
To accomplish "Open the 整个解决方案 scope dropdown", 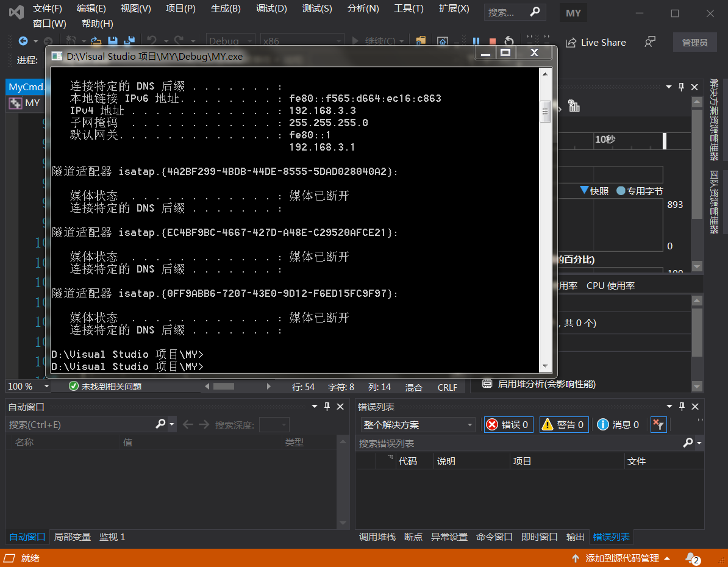I will (x=418, y=424).
